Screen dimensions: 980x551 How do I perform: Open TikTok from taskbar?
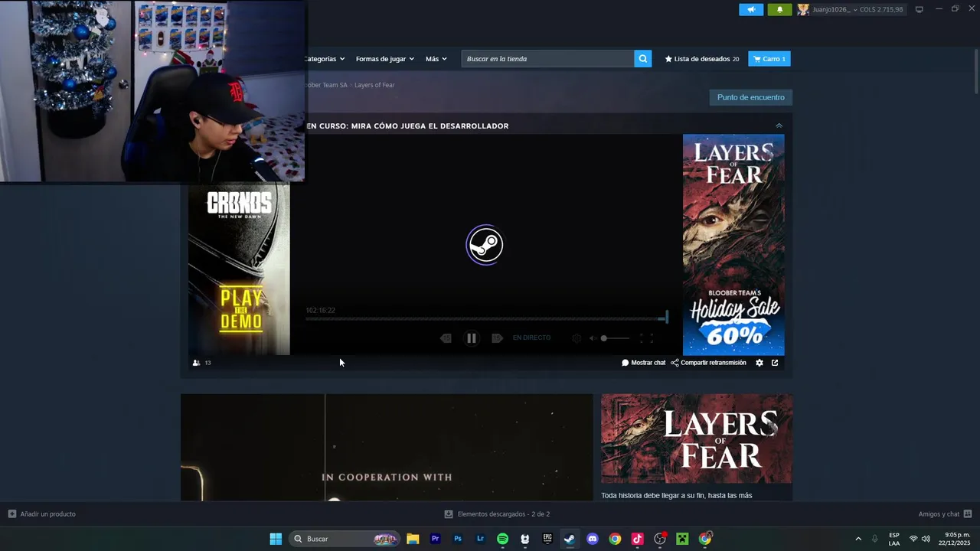point(637,539)
